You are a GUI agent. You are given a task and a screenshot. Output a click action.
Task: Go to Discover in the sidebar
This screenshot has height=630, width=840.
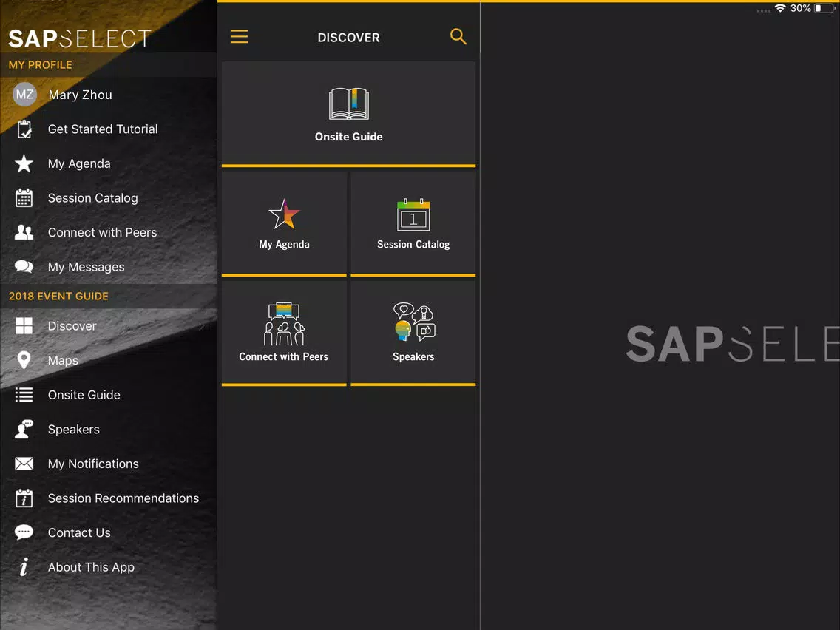coord(109,325)
